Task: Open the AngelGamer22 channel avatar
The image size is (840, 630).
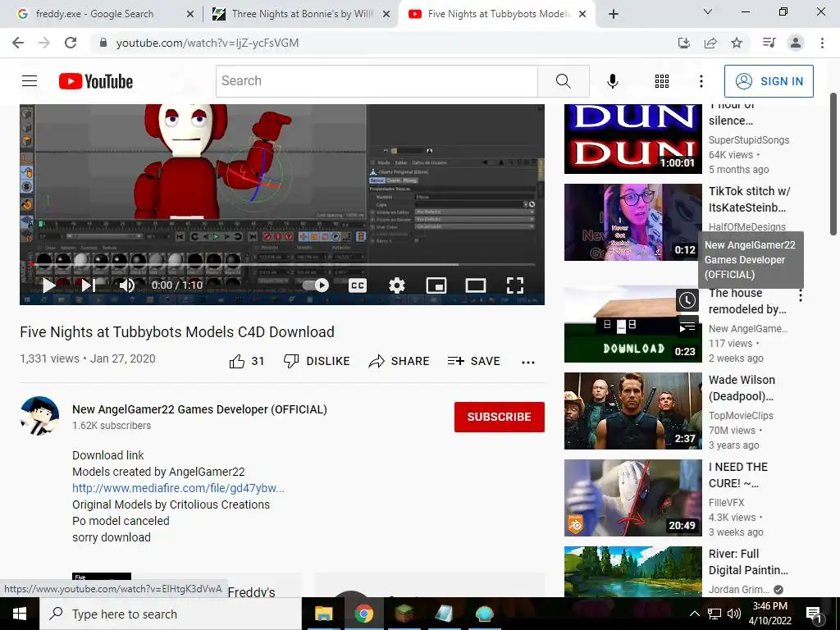Action: [x=39, y=416]
